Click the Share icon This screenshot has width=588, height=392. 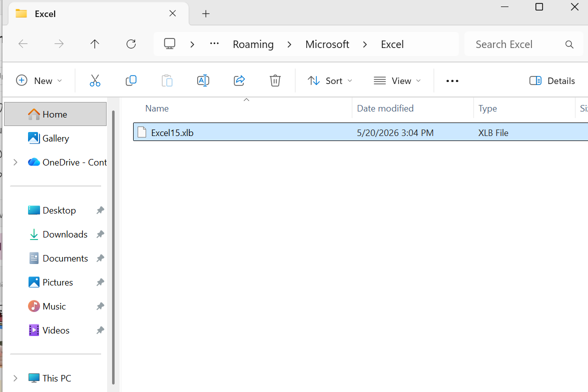(x=239, y=80)
